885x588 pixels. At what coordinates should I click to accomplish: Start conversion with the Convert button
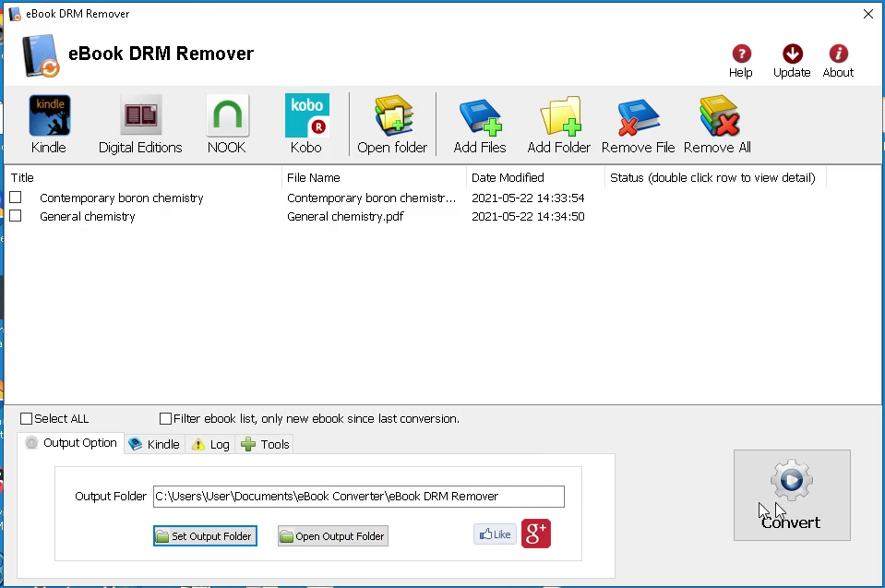pyautogui.click(x=792, y=495)
